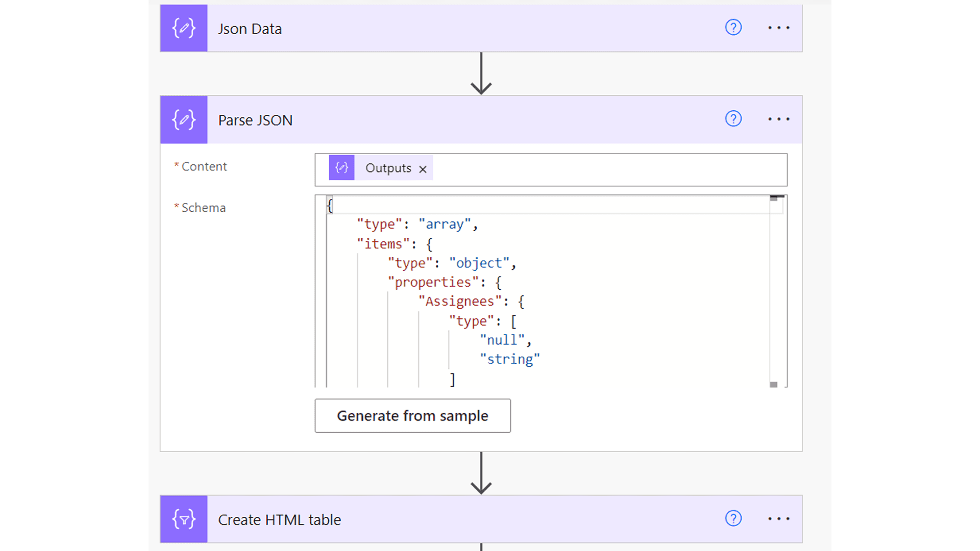
Task: Open the Json Data ellipsis menu
Action: (x=778, y=28)
